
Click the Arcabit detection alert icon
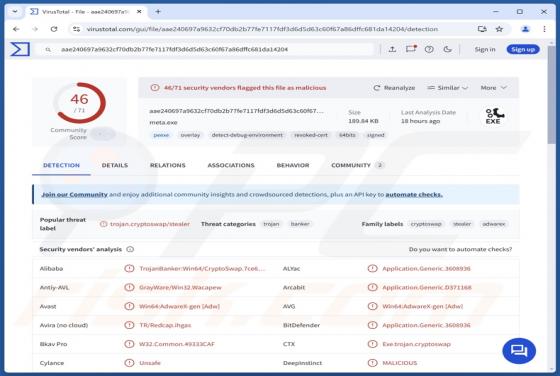(372, 287)
